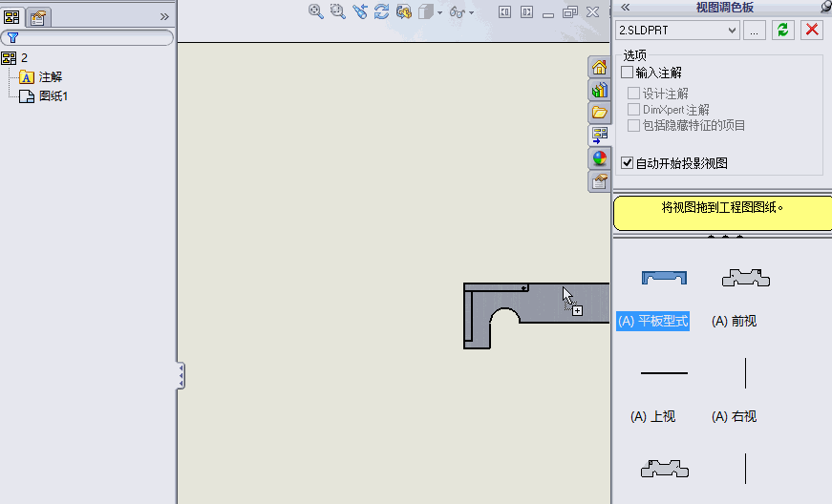Click the Hide/Show Items glasses icon
832x504 pixels.
[457, 11]
